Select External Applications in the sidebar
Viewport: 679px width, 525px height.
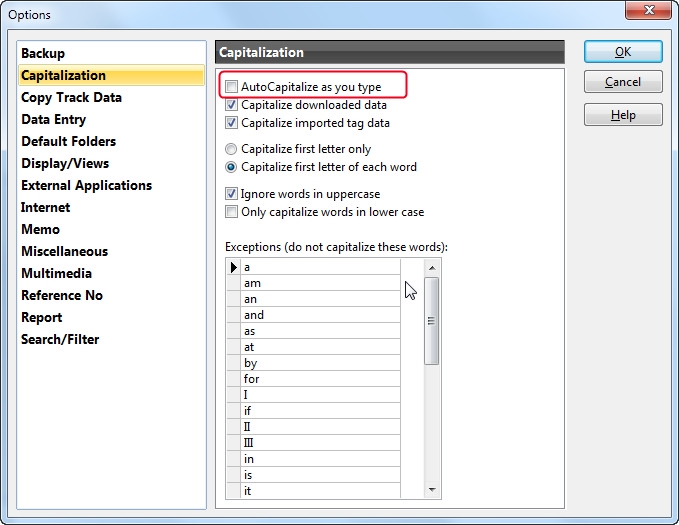coord(86,185)
